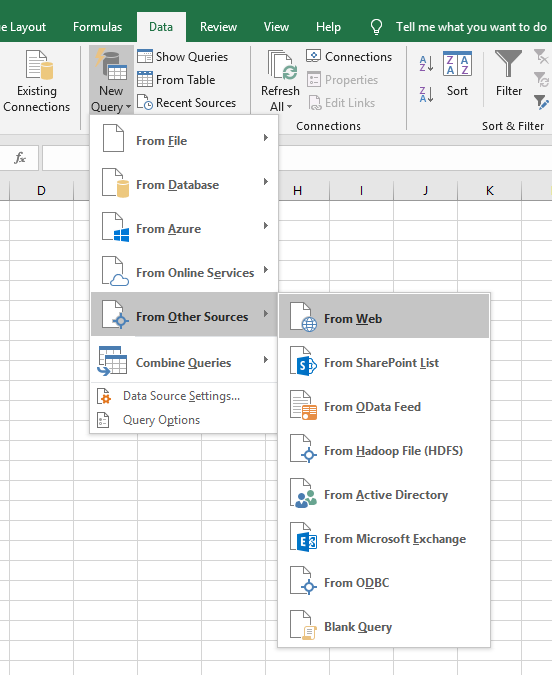Sort A to Z ascending icon
This screenshot has width=552, height=675.
(426, 63)
